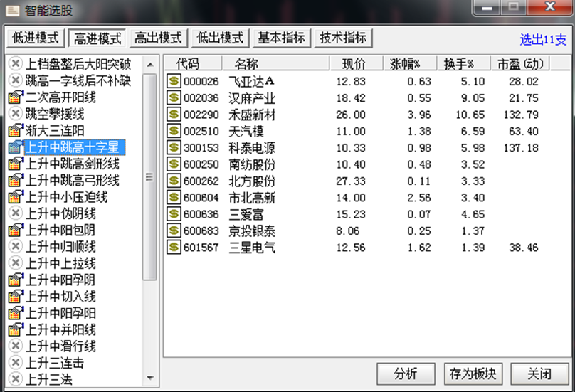Sort by the 现价 column header
The image size is (575, 392).
(x=357, y=64)
